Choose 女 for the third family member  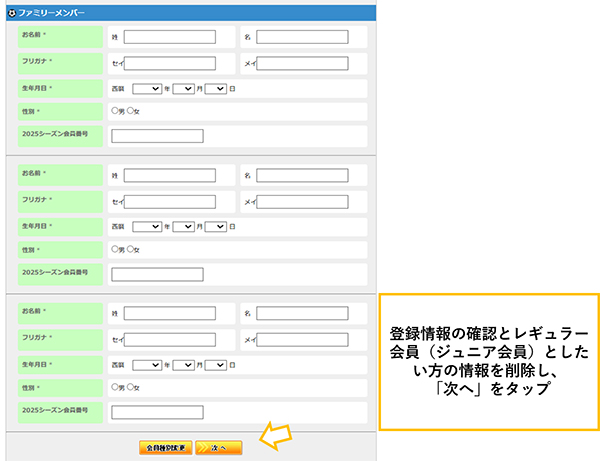pyautogui.click(x=130, y=386)
